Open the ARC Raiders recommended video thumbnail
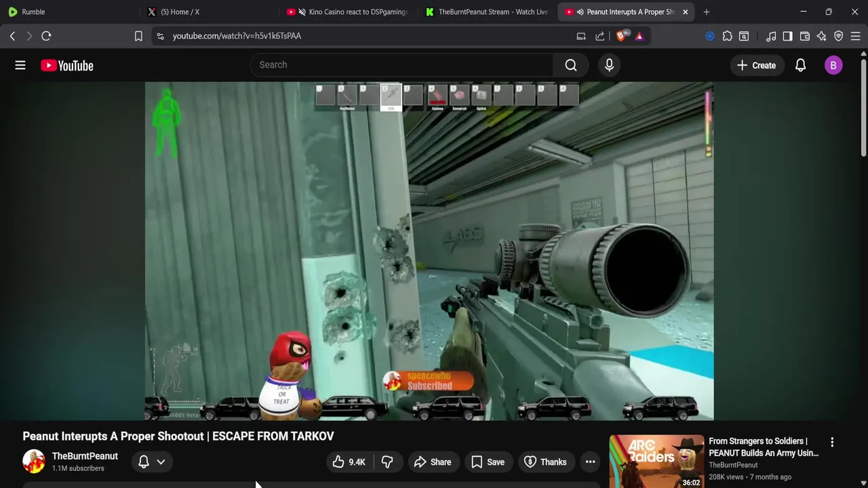Viewport: 868px width, 488px height. (x=656, y=461)
